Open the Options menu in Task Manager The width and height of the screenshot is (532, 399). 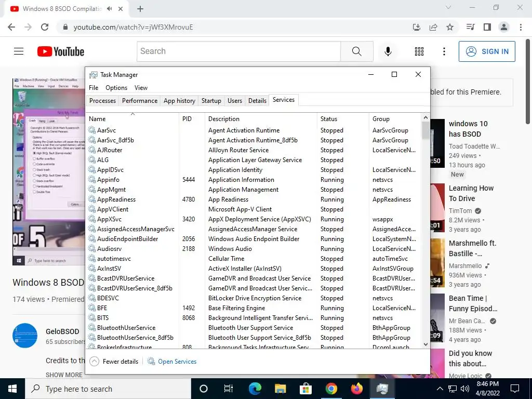click(x=116, y=87)
